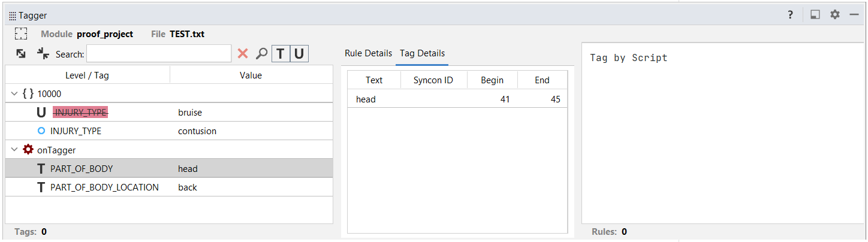868x242 pixels.
Task: Click inside the Search text field
Action: coord(159,54)
